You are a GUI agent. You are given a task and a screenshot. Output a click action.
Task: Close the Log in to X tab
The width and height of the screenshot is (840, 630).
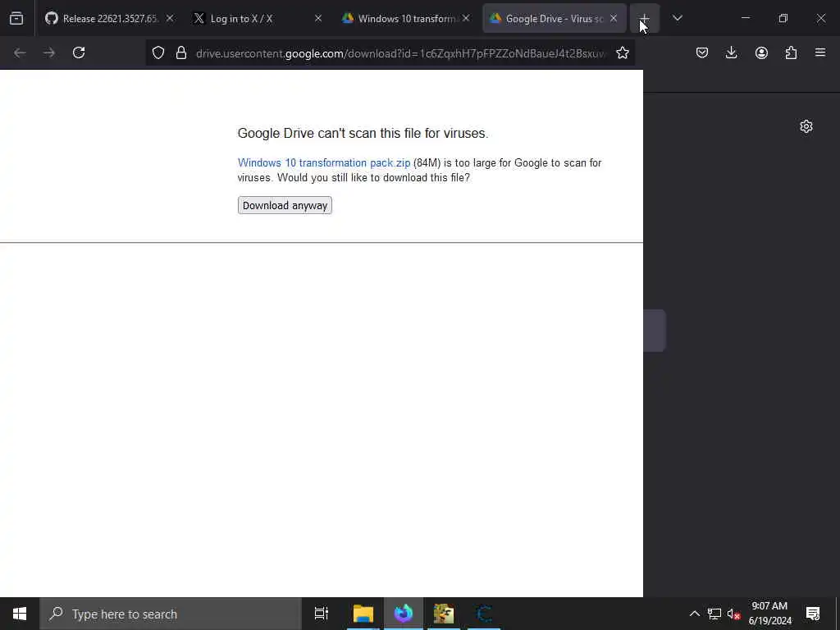coord(318,18)
